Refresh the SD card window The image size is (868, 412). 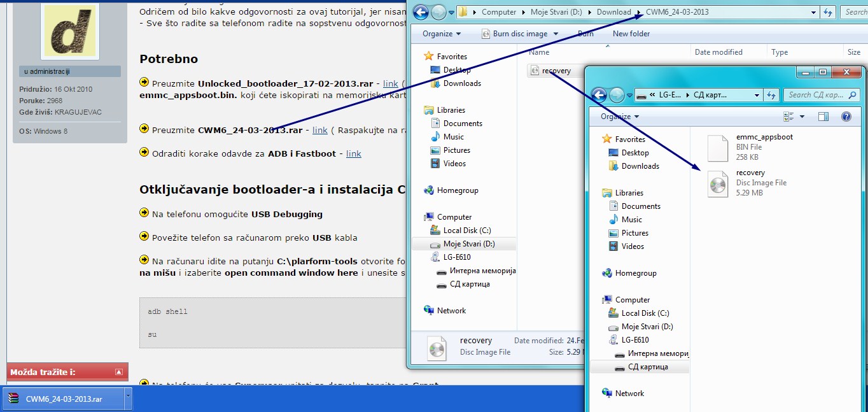pos(772,95)
